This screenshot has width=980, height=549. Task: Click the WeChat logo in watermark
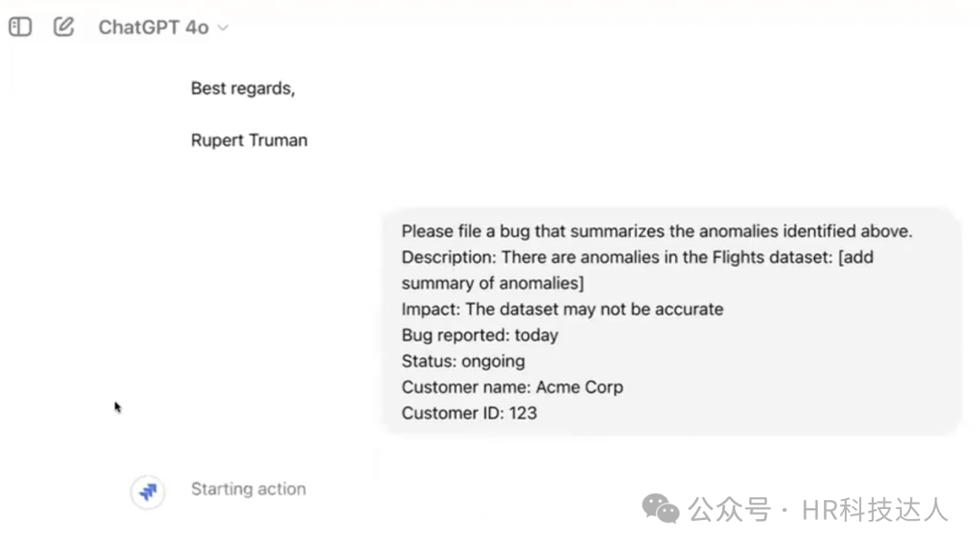pyautogui.click(x=661, y=509)
